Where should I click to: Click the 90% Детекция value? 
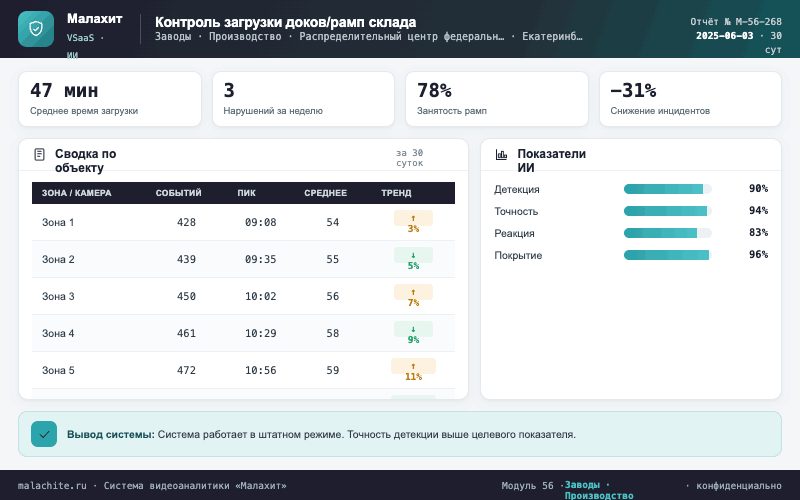758,189
